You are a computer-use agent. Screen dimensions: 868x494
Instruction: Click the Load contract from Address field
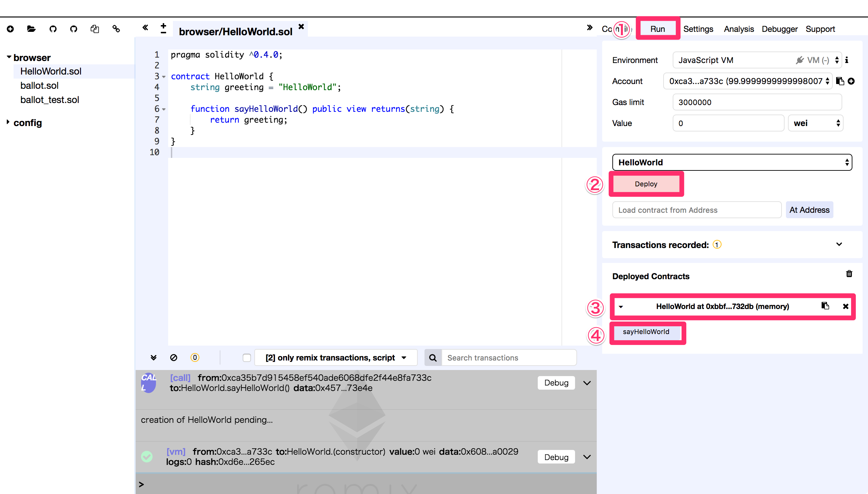click(697, 210)
